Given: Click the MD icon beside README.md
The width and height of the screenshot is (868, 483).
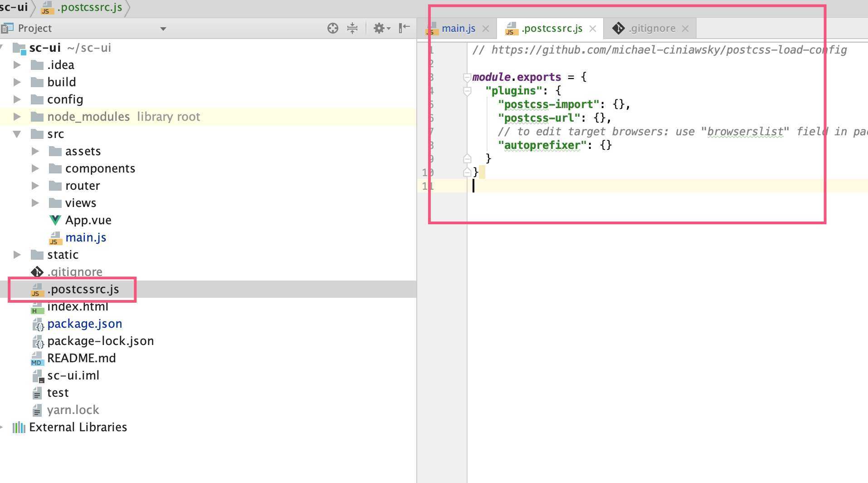Looking at the screenshot, I should (37, 359).
